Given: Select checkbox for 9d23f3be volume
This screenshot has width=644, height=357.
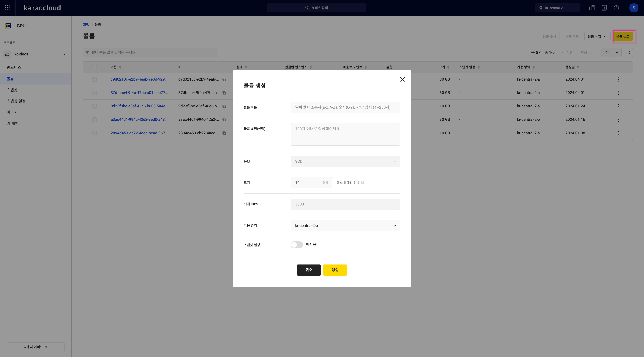Looking at the screenshot, I should pyautogui.click(x=94, y=106).
